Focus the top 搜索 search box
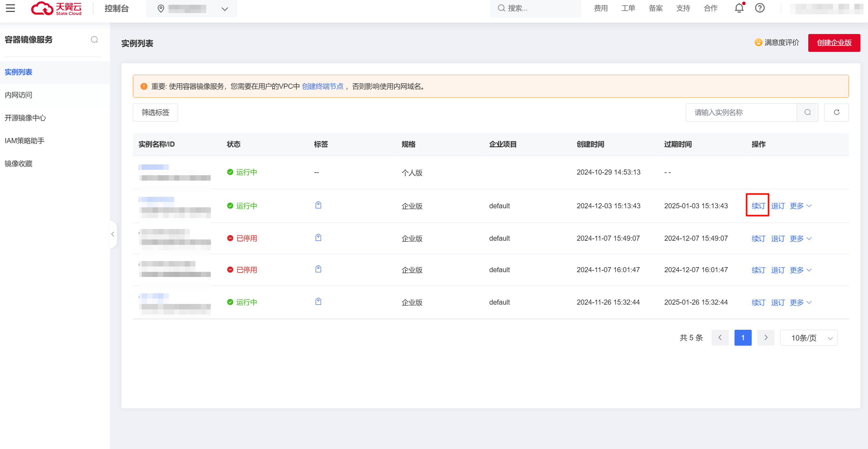Screen dimensions: 868x449 click(535, 8)
